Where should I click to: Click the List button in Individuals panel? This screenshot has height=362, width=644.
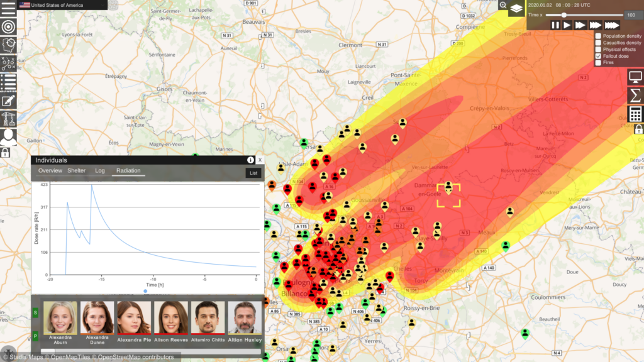(253, 173)
